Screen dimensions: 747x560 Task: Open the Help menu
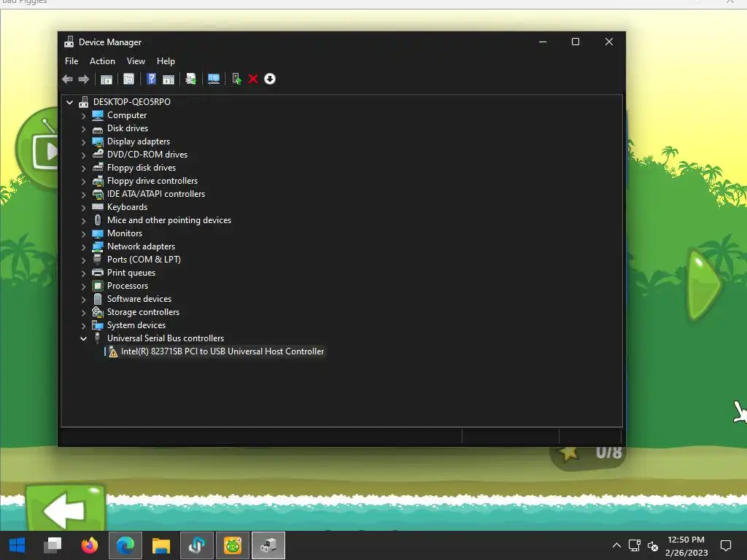(x=166, y=61)
